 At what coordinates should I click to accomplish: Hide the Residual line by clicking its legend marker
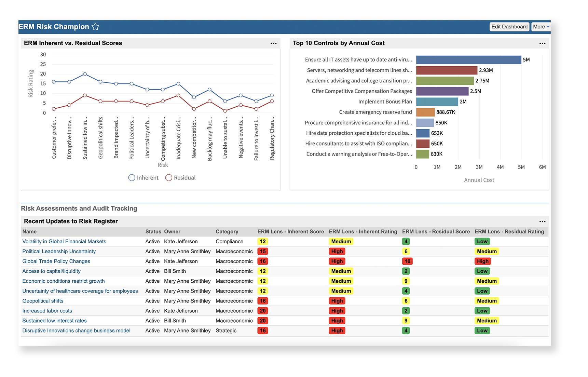click(169, 177)
